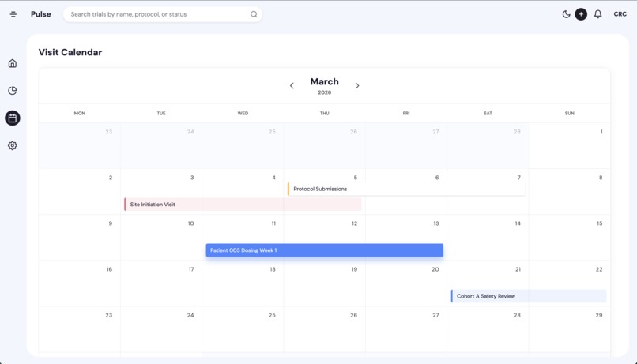
Task: Open notifications bell icon
Action: coord(598,14)
